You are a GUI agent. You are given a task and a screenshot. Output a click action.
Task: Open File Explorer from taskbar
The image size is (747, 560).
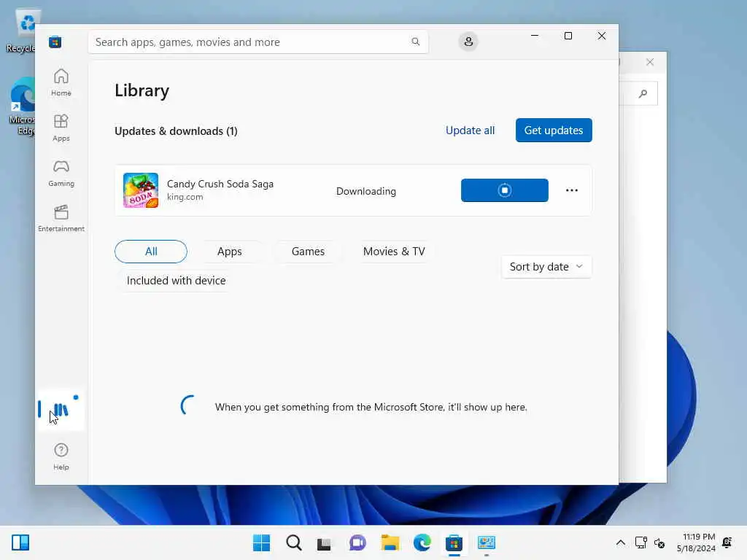click(x=390, y=542)
